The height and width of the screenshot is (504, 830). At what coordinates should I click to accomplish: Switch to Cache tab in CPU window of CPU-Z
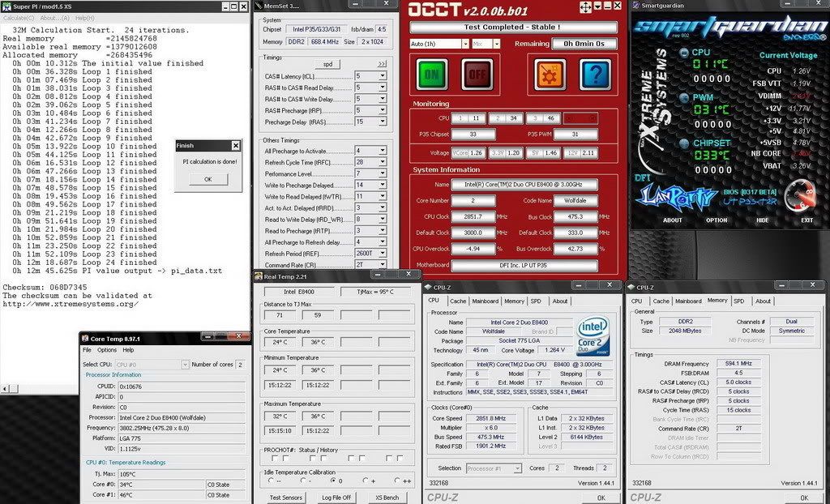click(x=458, y=301)
